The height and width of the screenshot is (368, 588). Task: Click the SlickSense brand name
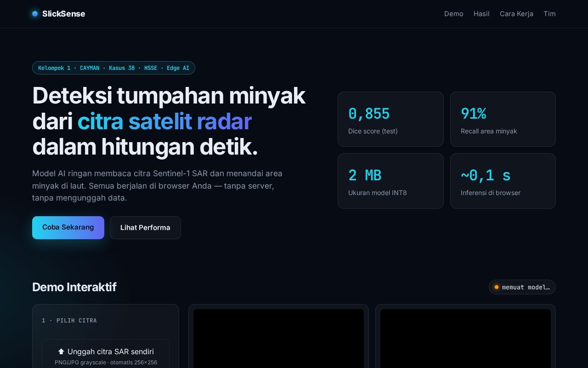pos(64,14)
